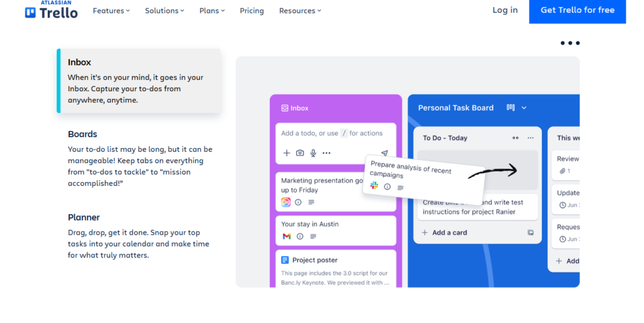Click Get Trello for free button

(x=577, y=11)
